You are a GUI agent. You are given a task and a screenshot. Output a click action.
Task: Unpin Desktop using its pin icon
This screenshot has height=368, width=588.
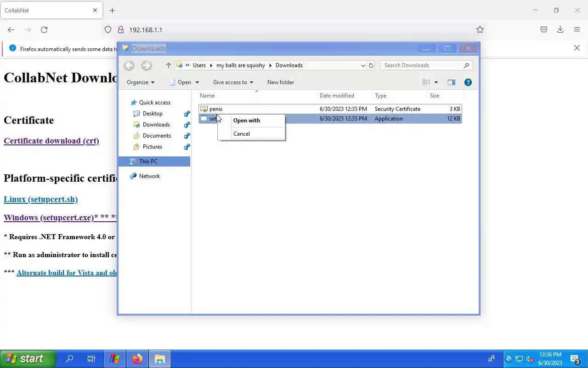(187, 114)
